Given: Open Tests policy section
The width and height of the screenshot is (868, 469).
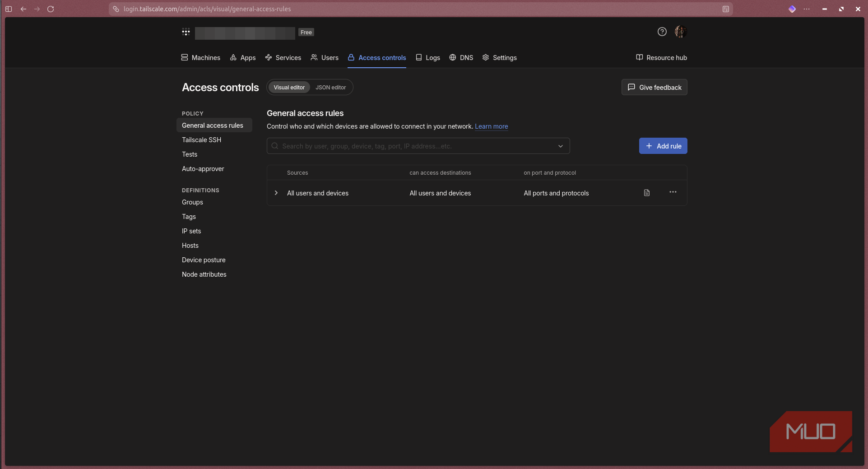Looking at the screenshot, I should pos(190,154).
